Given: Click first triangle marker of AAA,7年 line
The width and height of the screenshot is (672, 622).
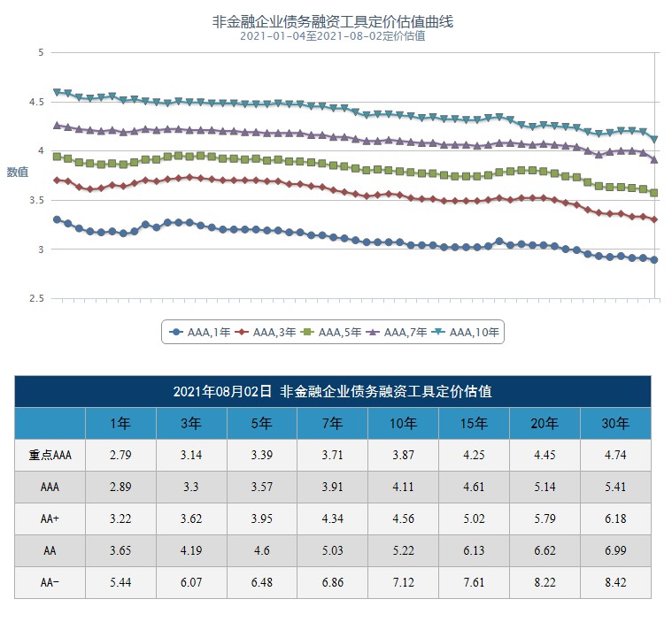Looking at the screenshot, I should point(57,126).
